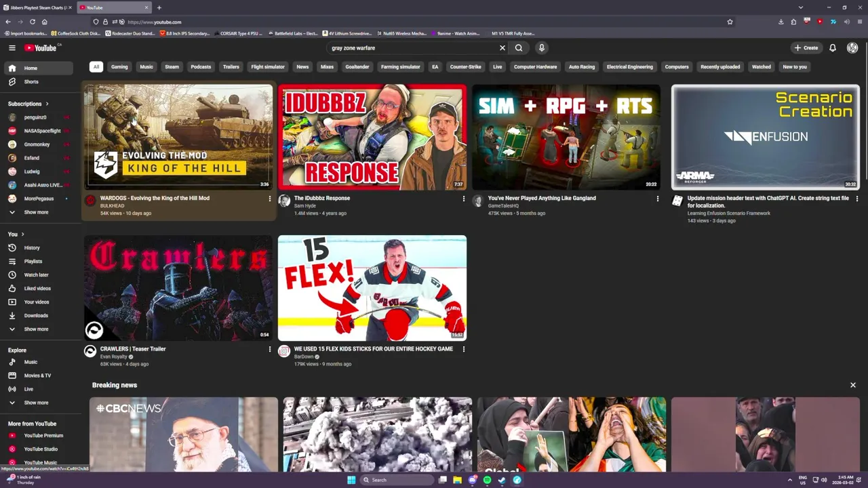Open the account avatar menu
Viewport: 868px width, 488px height.
852,47
